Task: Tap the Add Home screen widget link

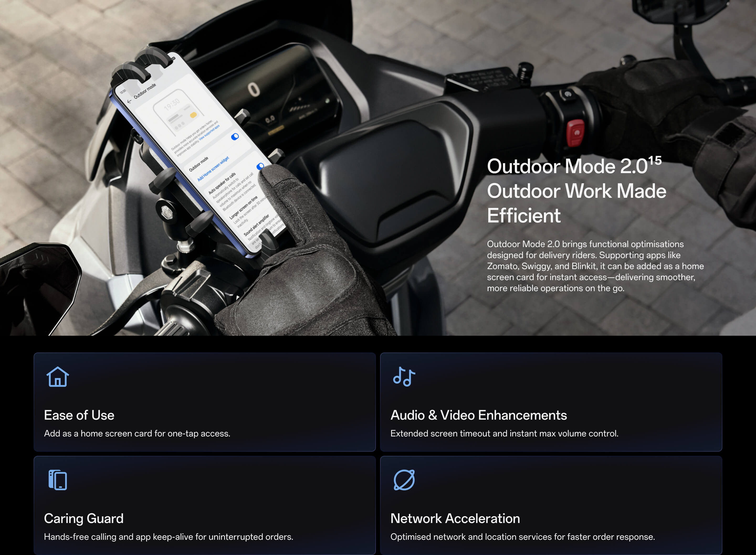Action: point(213,169)
